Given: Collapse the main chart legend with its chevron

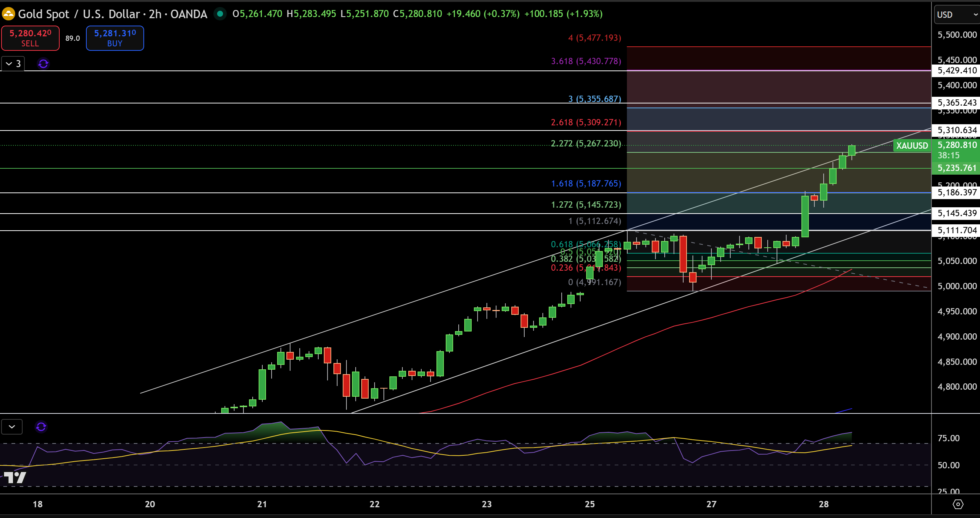Looking at the screenshot, I should pos(9,63).
